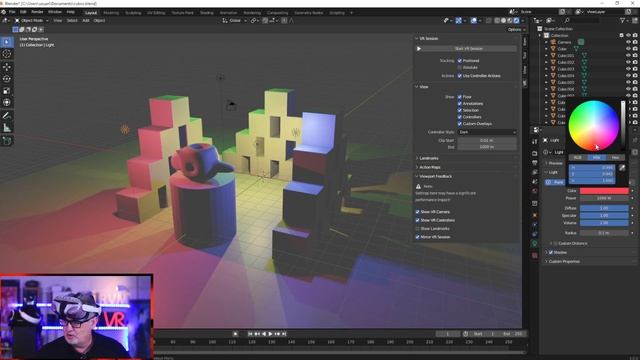Hide the Camera object in outliner
This screenshot has width=640, height=360.
click(628, 42)
